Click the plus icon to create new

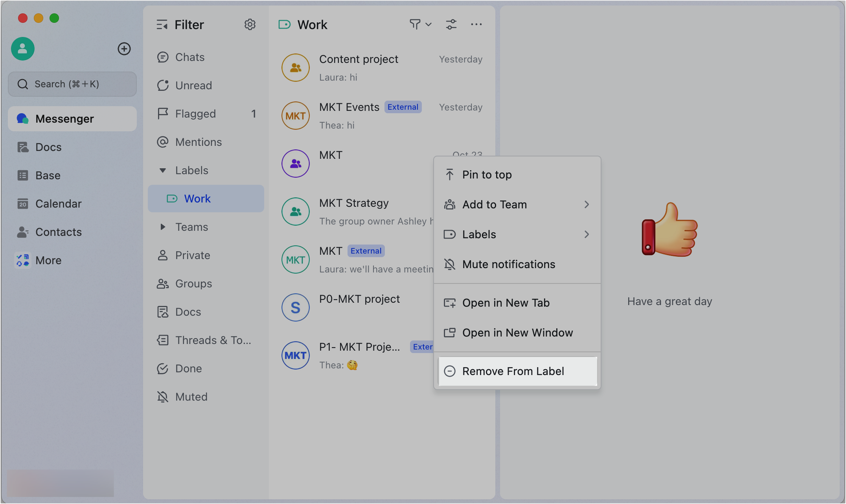tap(124, 49)
